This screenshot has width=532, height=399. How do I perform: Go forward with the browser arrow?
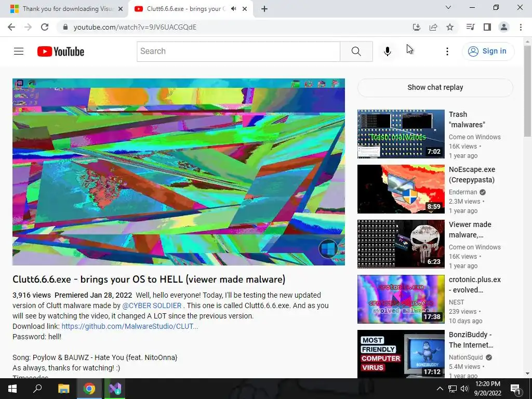28,27
